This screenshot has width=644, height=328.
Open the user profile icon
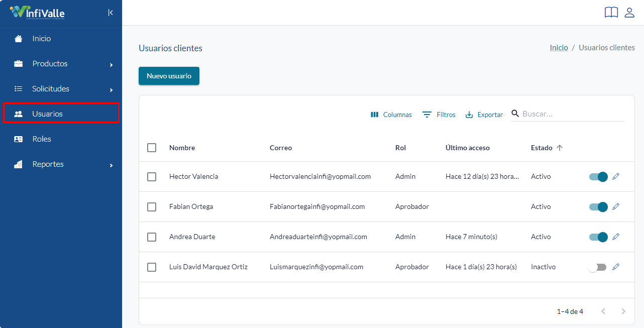(x=629, y=13)
